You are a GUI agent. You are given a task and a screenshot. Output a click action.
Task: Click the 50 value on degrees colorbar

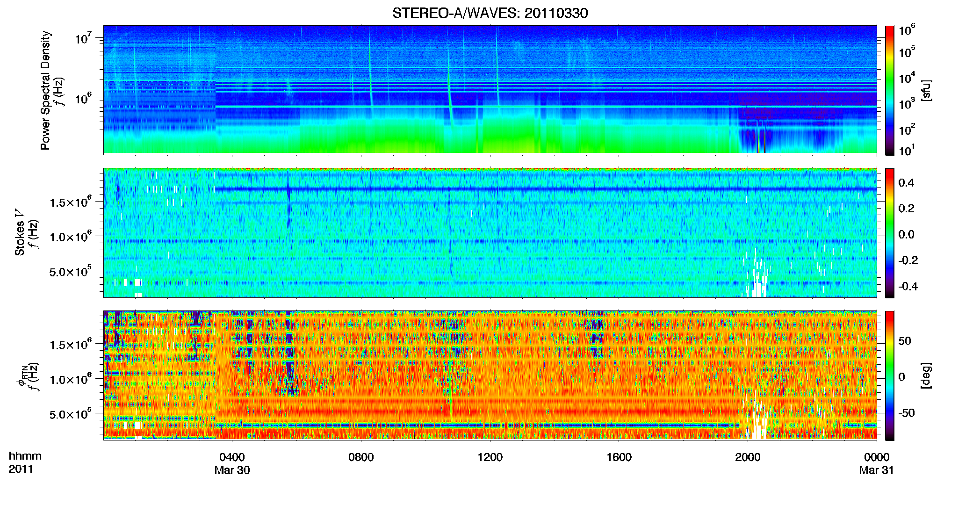coord(905,341)
